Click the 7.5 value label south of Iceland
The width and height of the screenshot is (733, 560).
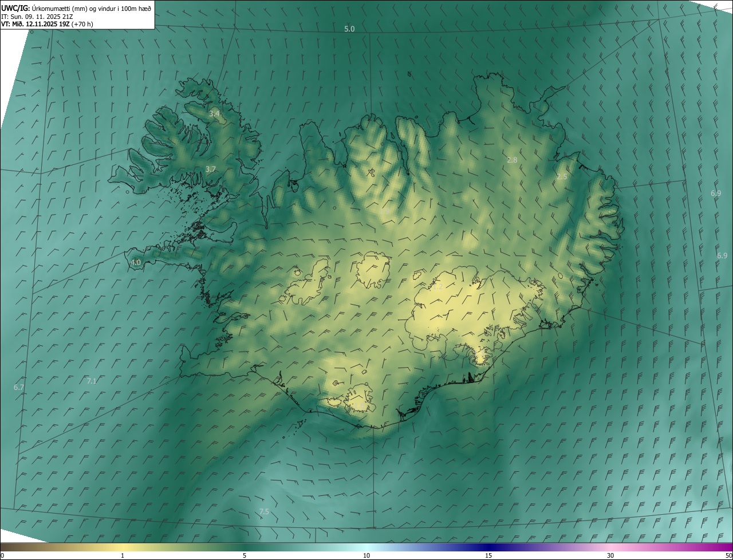tap(264, 511)
